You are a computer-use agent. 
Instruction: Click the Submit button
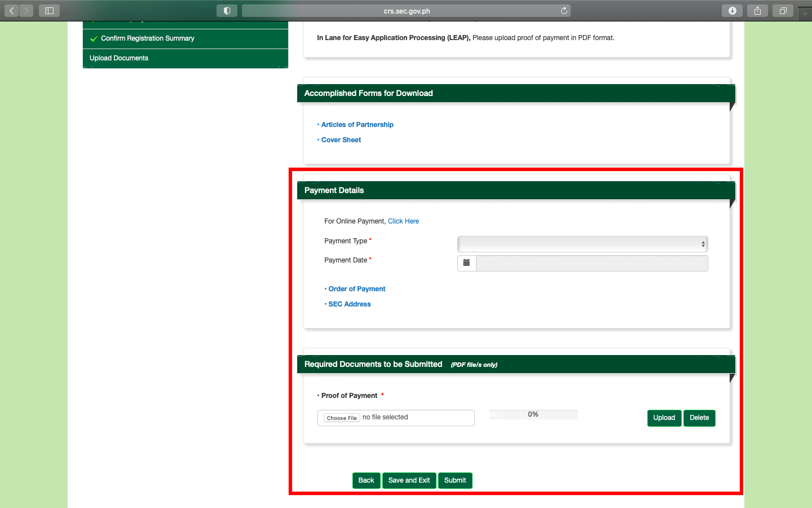[454, 480]
